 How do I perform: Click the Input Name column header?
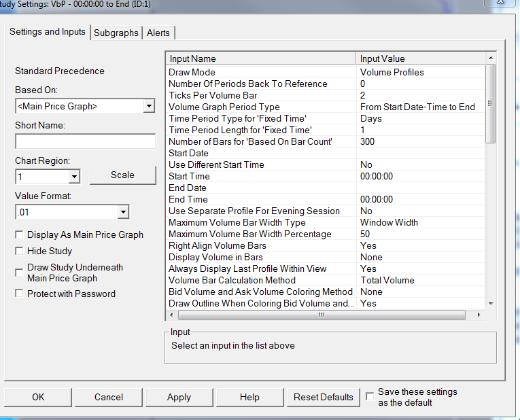260,58
